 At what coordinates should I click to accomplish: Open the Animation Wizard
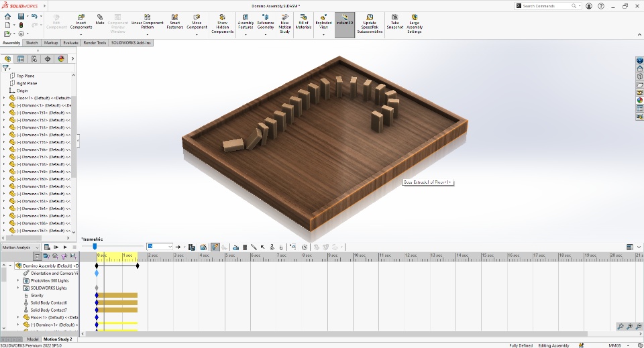click(x=203, y=247)
